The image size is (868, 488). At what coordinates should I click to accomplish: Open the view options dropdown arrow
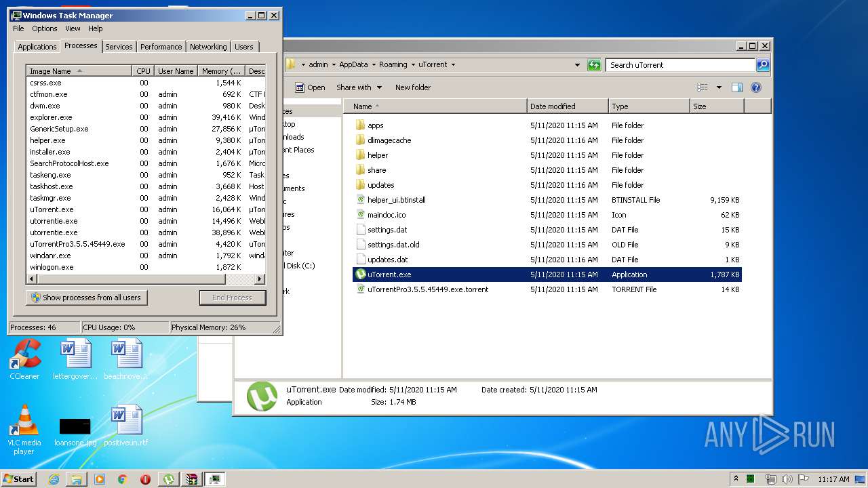pyautogui.click(x=719, y=87)
